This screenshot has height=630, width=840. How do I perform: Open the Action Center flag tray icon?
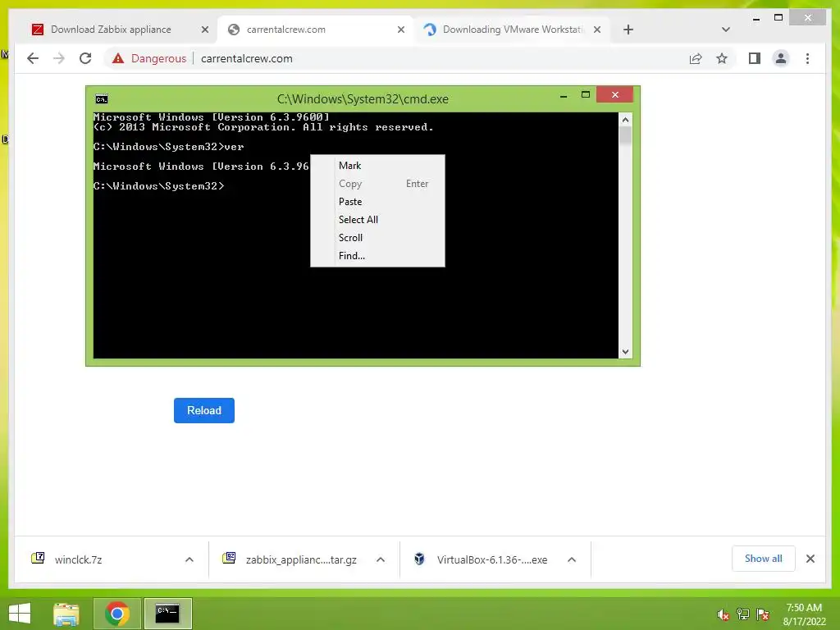point(763,614)
